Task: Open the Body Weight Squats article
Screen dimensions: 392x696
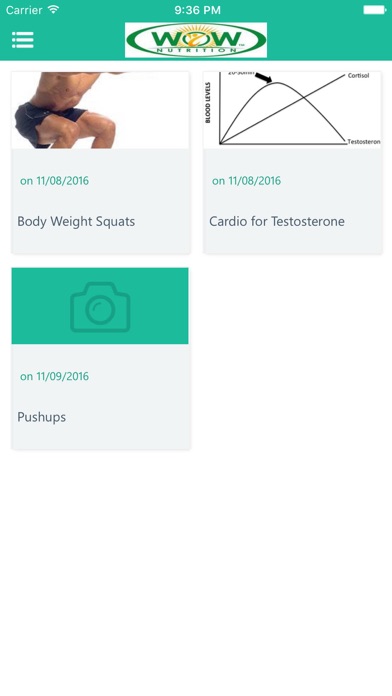Action: (76, 221)
